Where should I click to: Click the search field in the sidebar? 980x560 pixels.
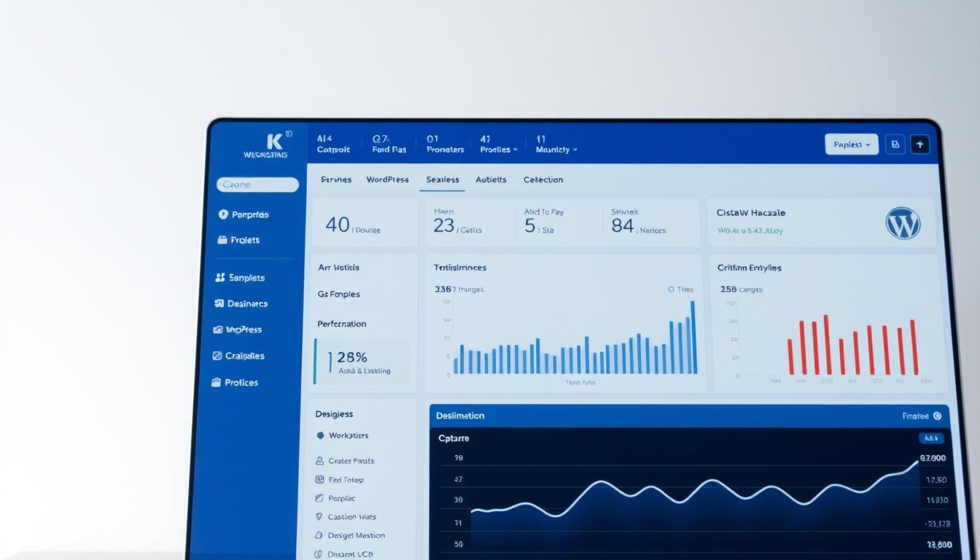pos(257,185)
